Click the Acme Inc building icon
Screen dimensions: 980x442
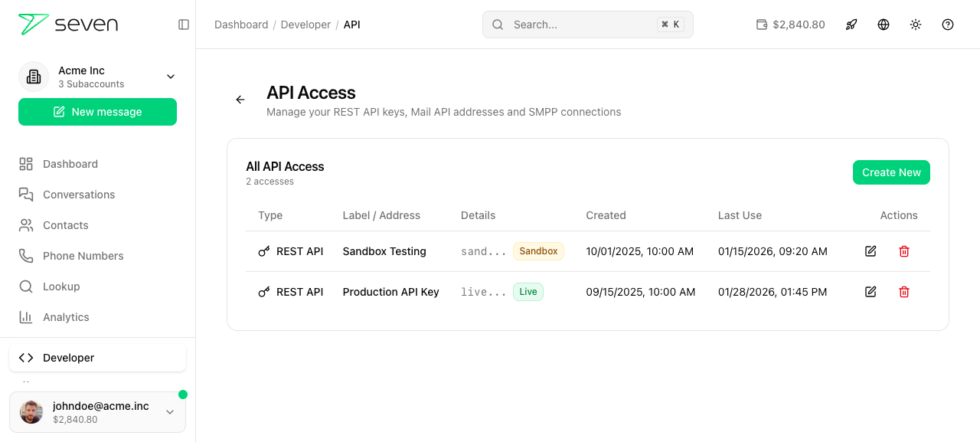tap(34, 77)
